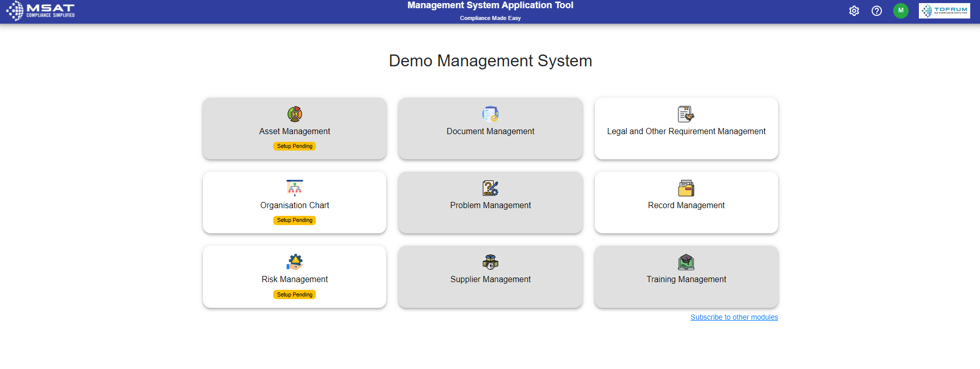
Task: Click the Supplier Management icon
Action: (x=490, y=262)
